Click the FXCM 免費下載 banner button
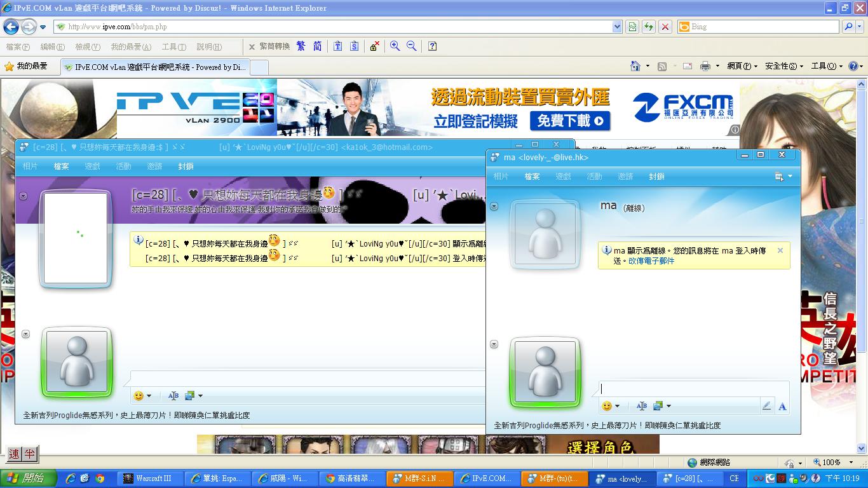 click(569, 121)
